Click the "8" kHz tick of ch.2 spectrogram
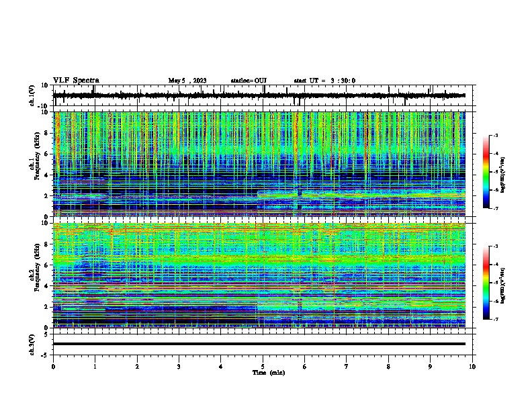Screen dimensions: 532x411 (46, 244)
